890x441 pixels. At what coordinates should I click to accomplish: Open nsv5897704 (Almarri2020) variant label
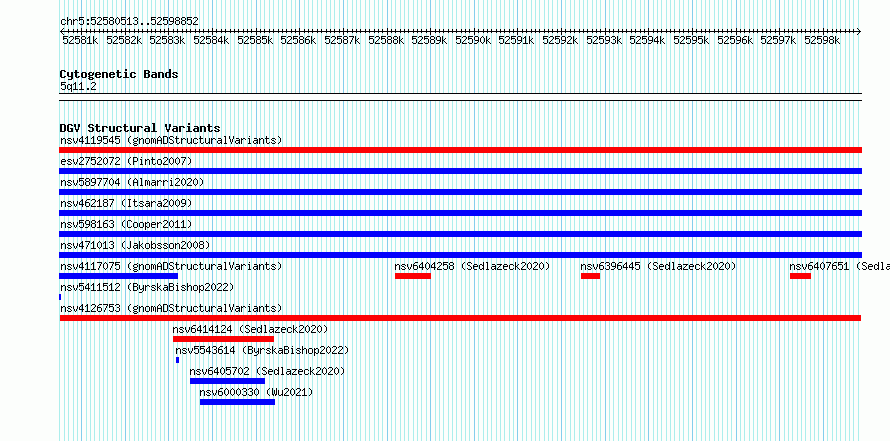pyautogui.click(x=132, y=182)
